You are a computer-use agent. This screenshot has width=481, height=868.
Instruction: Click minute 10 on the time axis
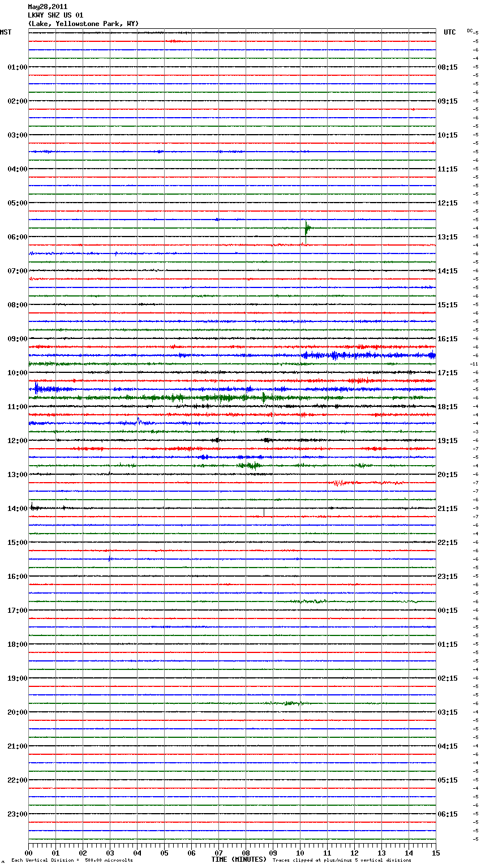300,853
